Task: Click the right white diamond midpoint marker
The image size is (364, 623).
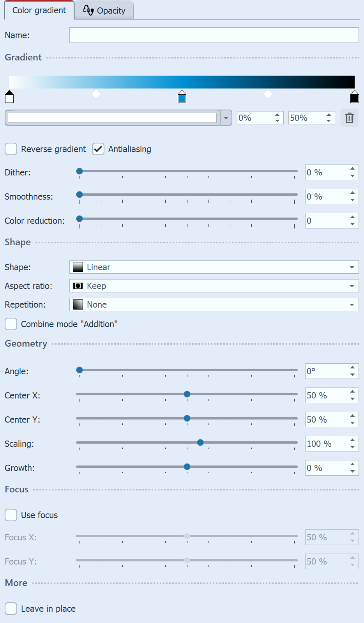Action: tap(268, 94)
